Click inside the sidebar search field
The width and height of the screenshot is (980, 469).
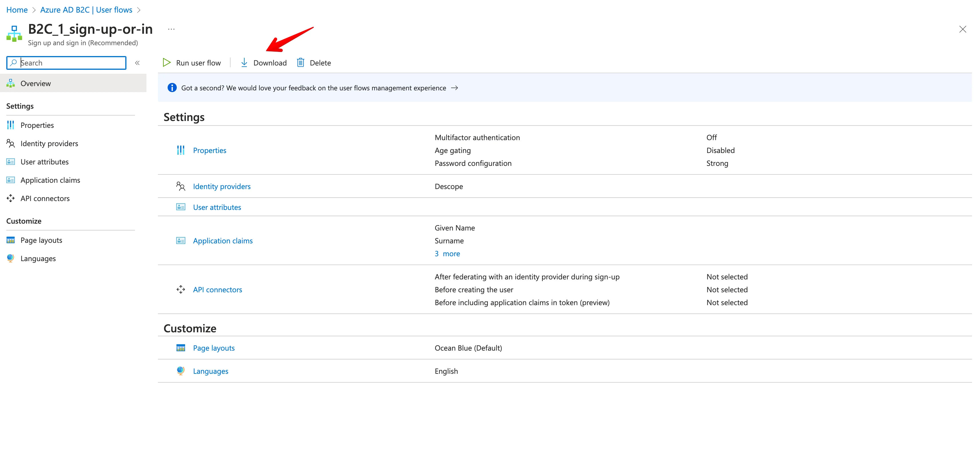pos(66,62)
